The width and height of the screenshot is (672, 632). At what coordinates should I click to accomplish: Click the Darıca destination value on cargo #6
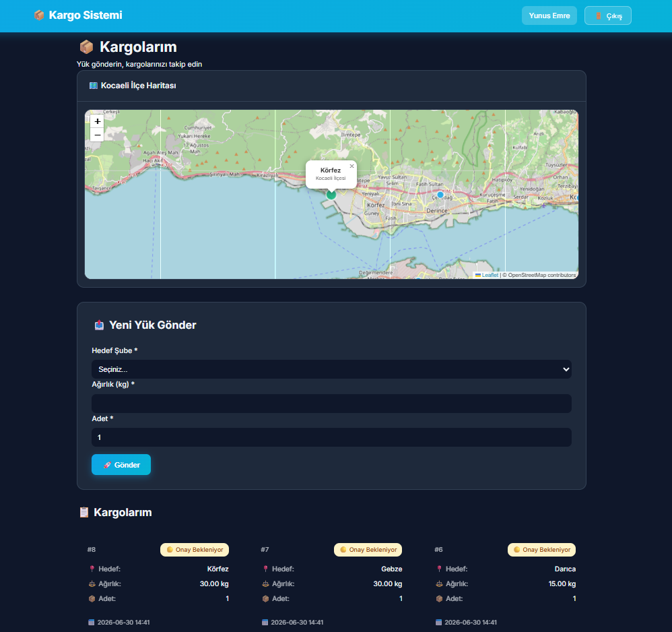(566, 569)
